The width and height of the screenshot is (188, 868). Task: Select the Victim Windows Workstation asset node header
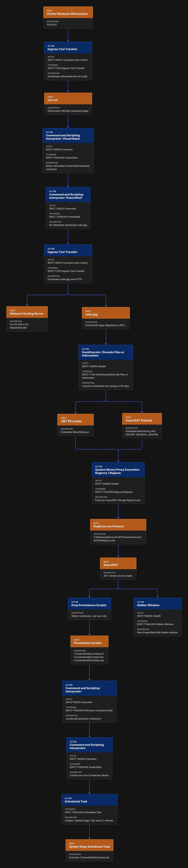point(68,12)
